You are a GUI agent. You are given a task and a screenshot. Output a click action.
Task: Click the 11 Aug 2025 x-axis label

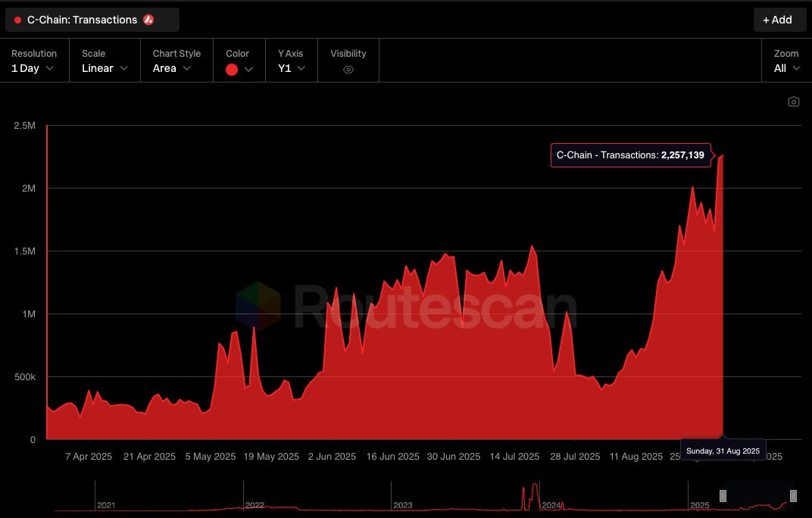pos(636,457)
